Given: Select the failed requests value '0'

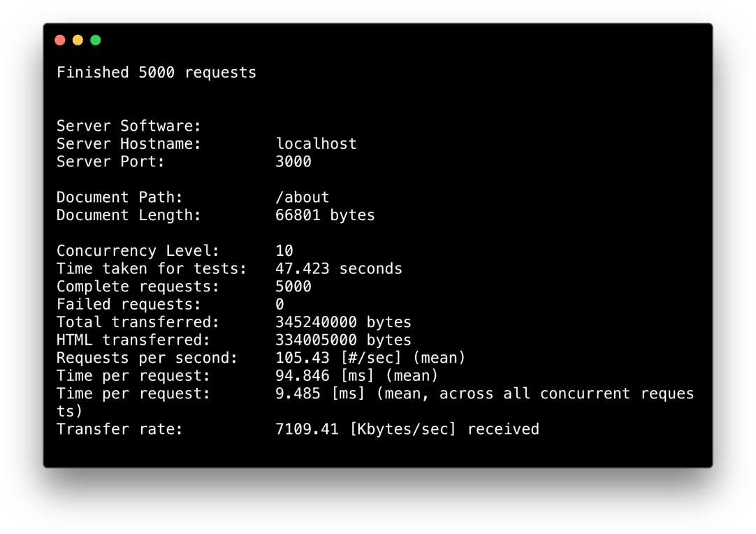Looking at the screenshot, I should [279, 304].
